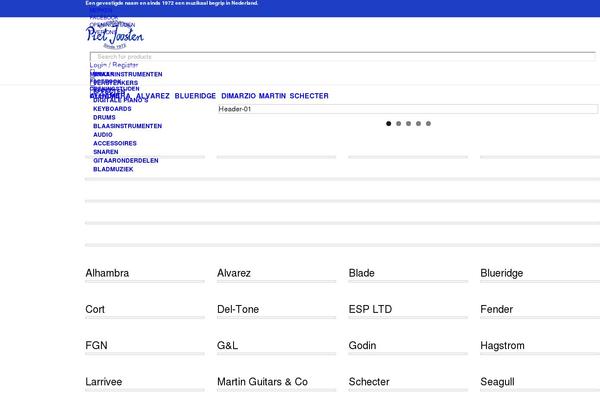Focus the Search for products field
600x400 pixels.
(342, 57)
